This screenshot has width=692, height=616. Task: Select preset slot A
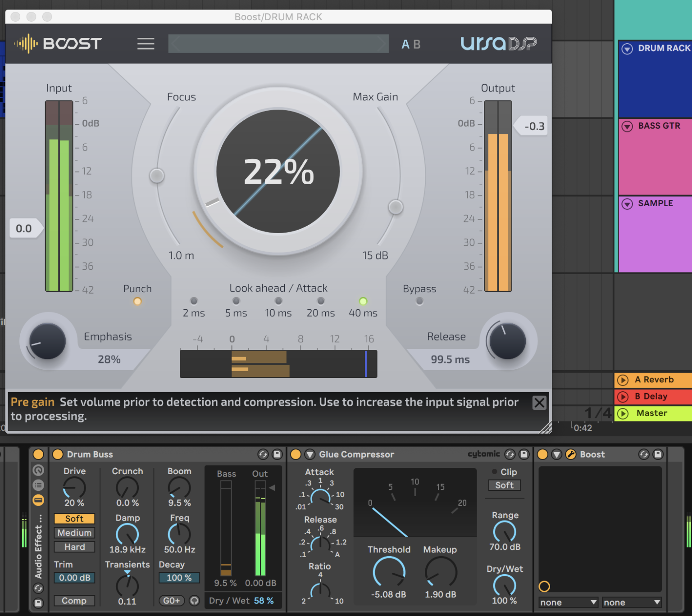coord(405,44)
